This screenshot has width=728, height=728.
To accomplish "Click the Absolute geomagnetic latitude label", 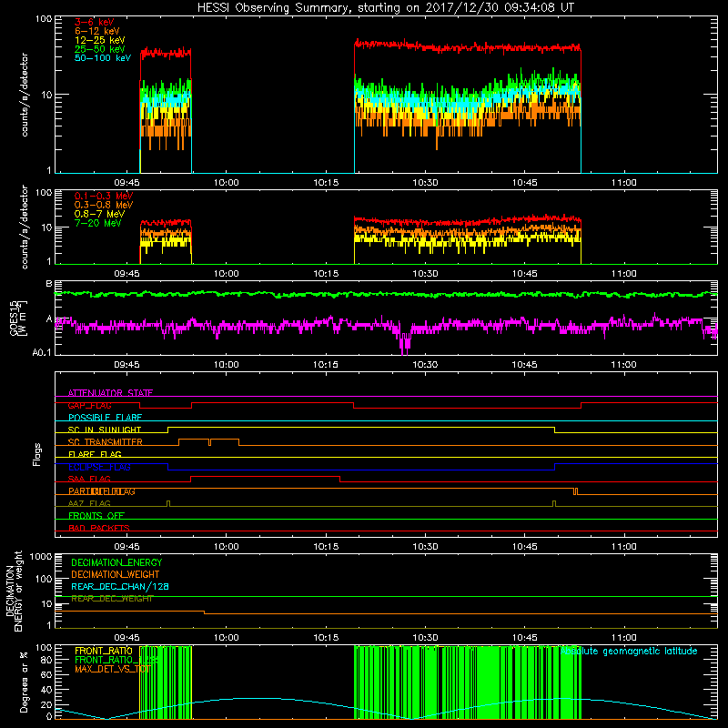I will coord(629,651).
